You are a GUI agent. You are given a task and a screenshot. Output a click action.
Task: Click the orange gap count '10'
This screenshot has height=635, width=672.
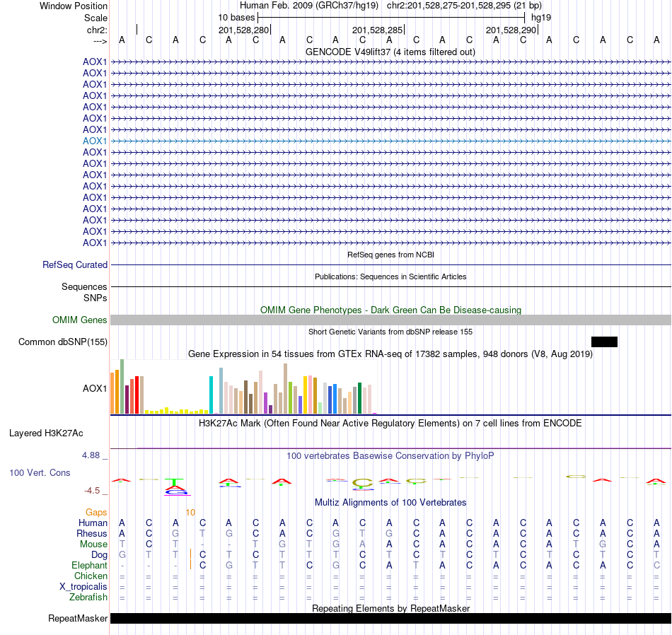point(190,513)
